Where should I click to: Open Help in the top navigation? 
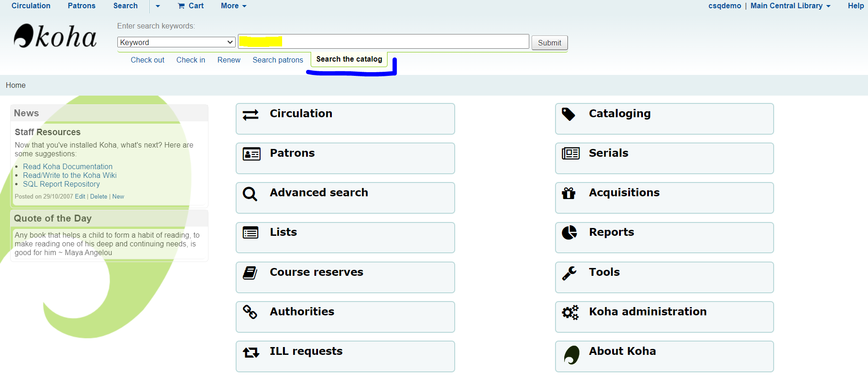point(856,6)
